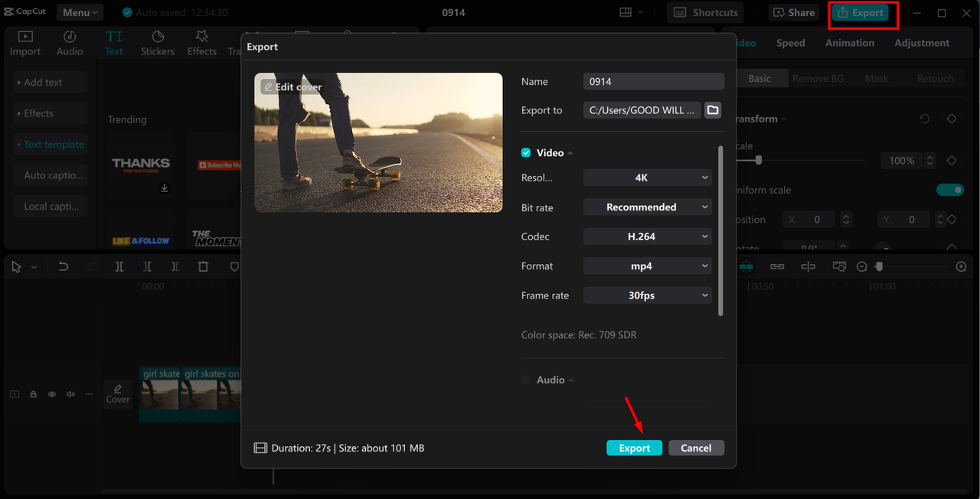Select Add text in left sidebar

coord(51,83)
